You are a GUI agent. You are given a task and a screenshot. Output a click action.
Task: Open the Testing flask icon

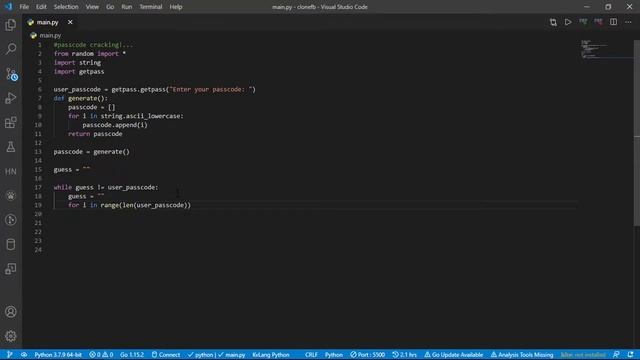11,147
